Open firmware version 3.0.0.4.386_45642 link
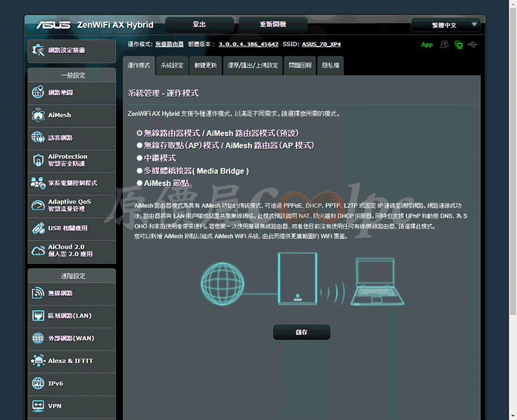This screenshot has height=420, width=517. (x=249, y=44)
